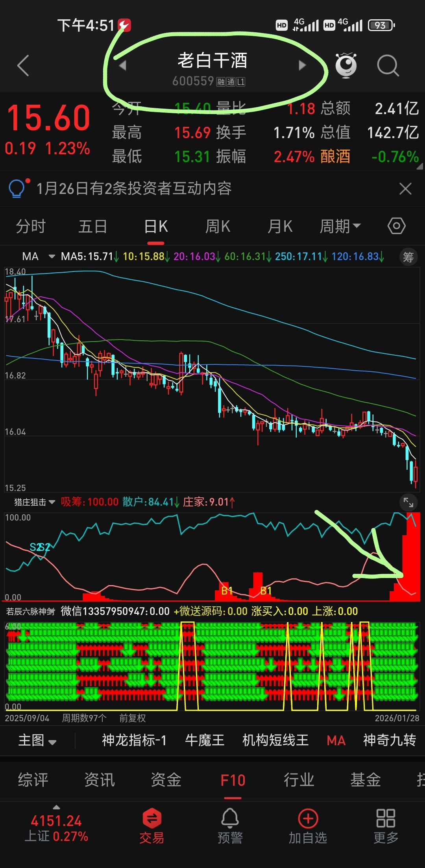Screen dimensions: 425x868
Task: Tap the 前复权 adjustment label
Action: pos(132,718)
